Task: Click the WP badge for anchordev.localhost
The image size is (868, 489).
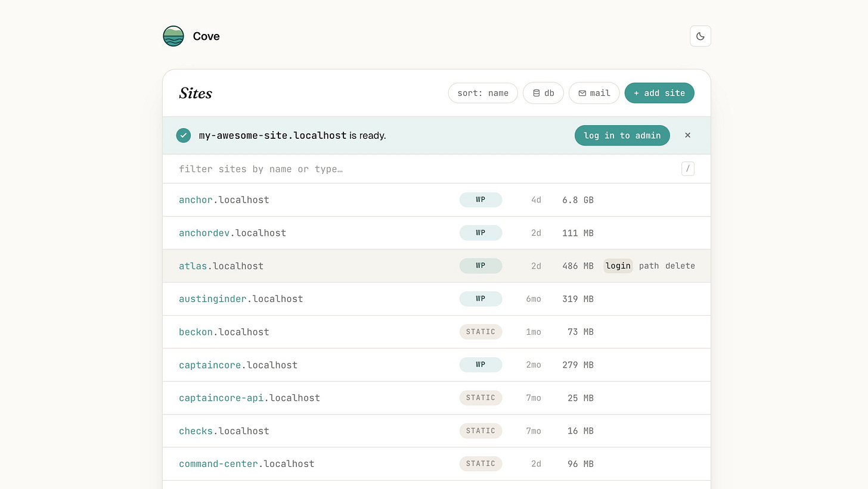Action: click(x=480, y=233)
